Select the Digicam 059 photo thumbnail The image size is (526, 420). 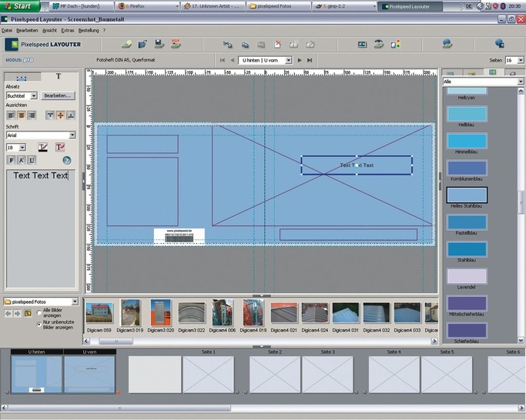[100, 313]
